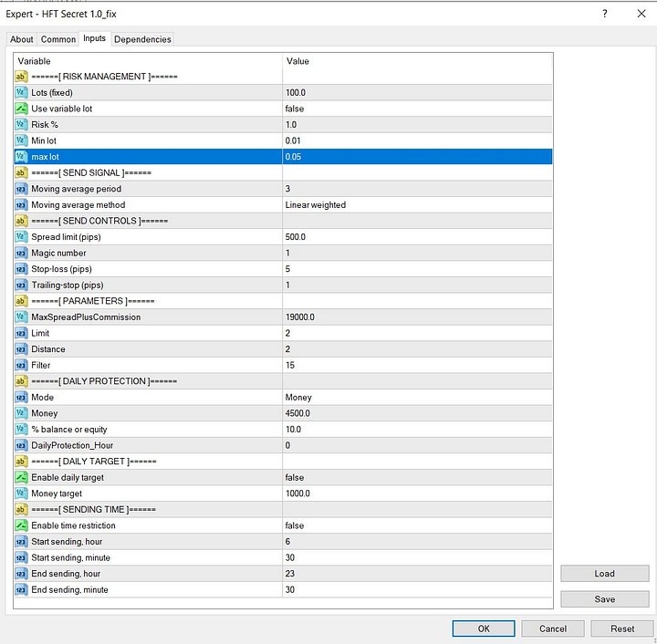
Task: Toggle the Use variable lot false value
Action: [x=416, y=109]
